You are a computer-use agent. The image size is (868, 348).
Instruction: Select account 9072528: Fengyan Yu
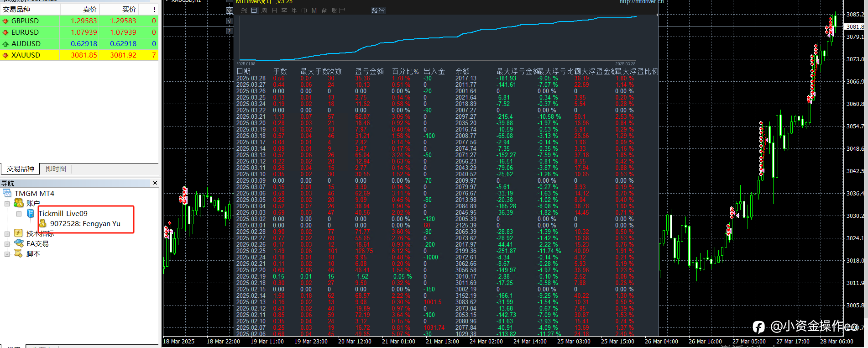85,223
